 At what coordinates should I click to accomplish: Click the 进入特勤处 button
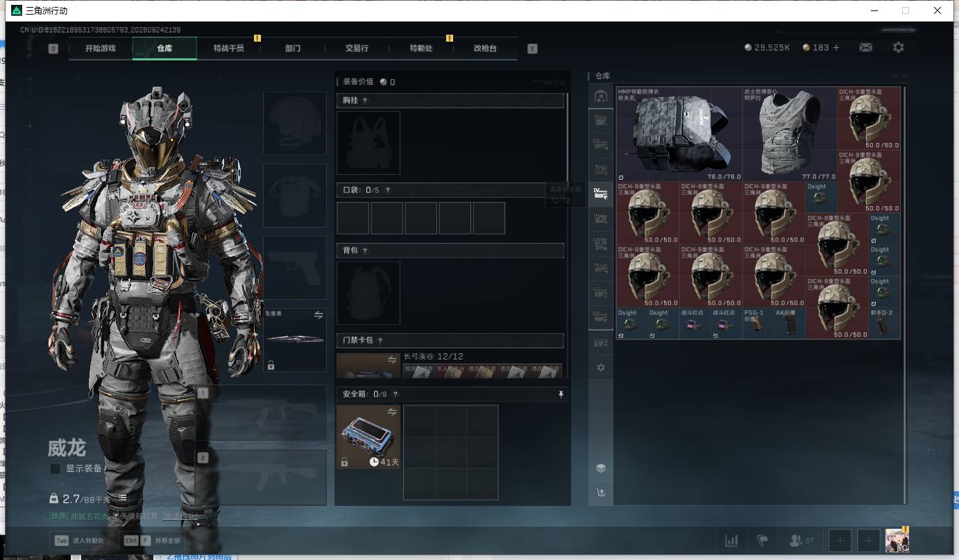point(79,541)
